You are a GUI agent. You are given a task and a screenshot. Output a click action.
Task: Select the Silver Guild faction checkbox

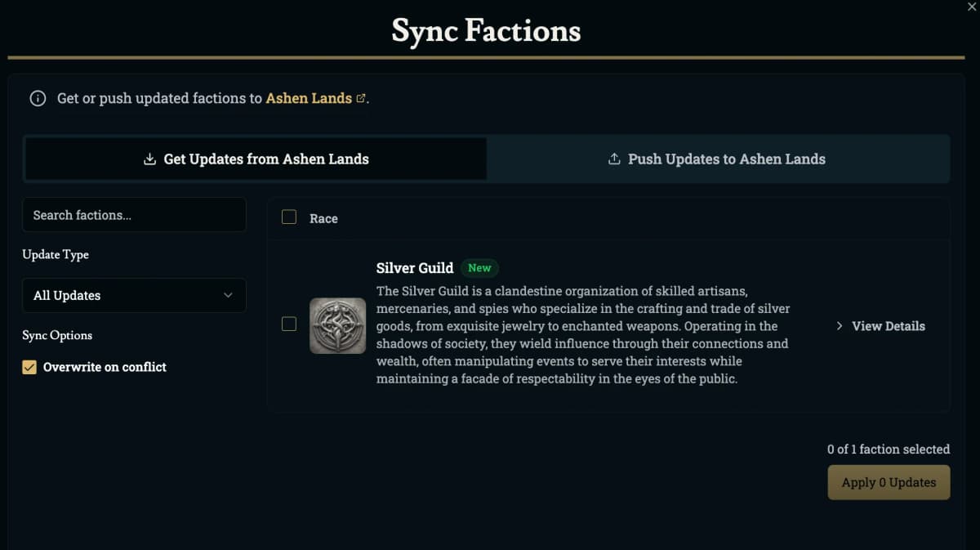click(289, 324)
